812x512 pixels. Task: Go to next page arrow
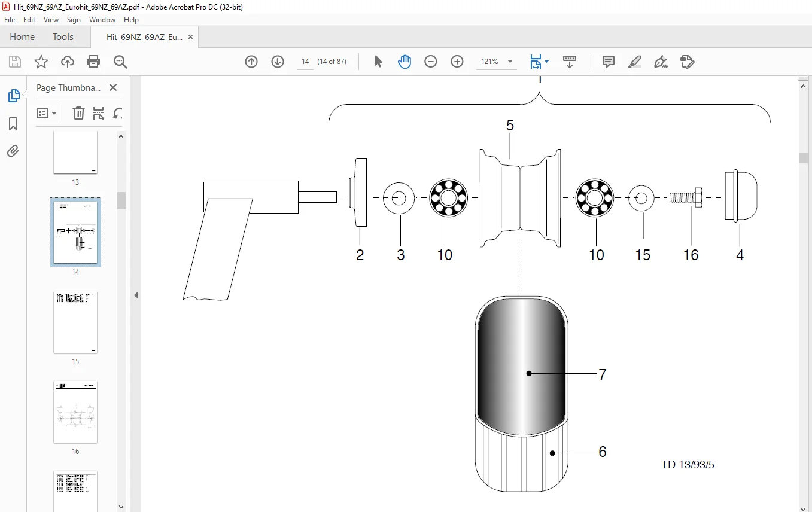pyautogui.click(x=278, y=62)
